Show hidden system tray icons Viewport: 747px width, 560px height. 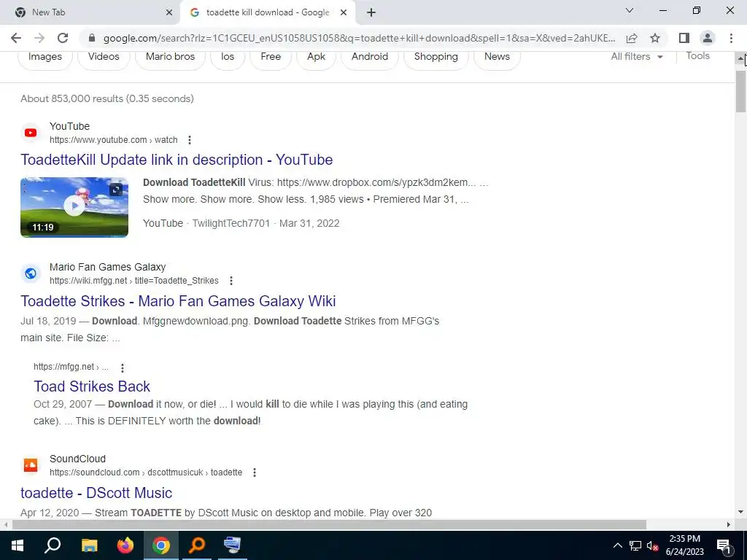pyautogui.click(x=617, y=545)
